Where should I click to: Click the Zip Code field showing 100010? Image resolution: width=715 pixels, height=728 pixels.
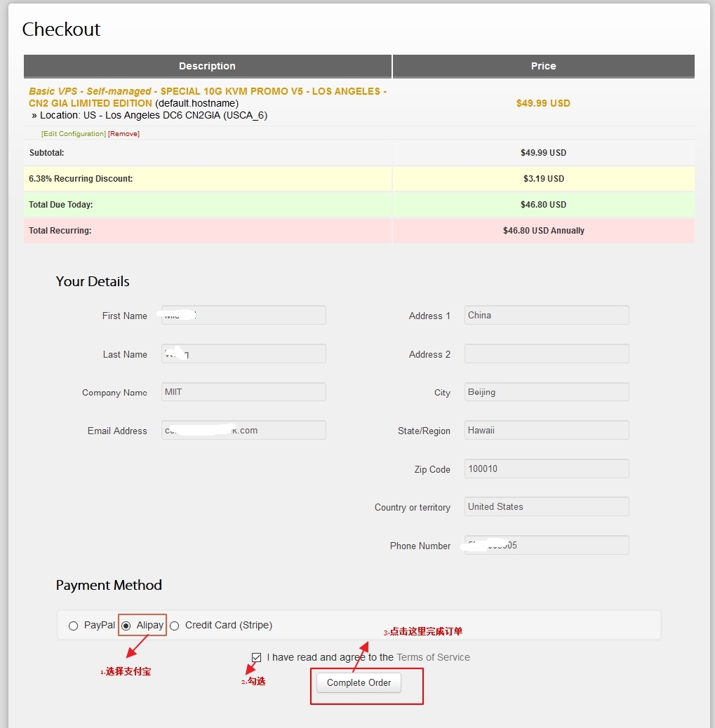546,469
